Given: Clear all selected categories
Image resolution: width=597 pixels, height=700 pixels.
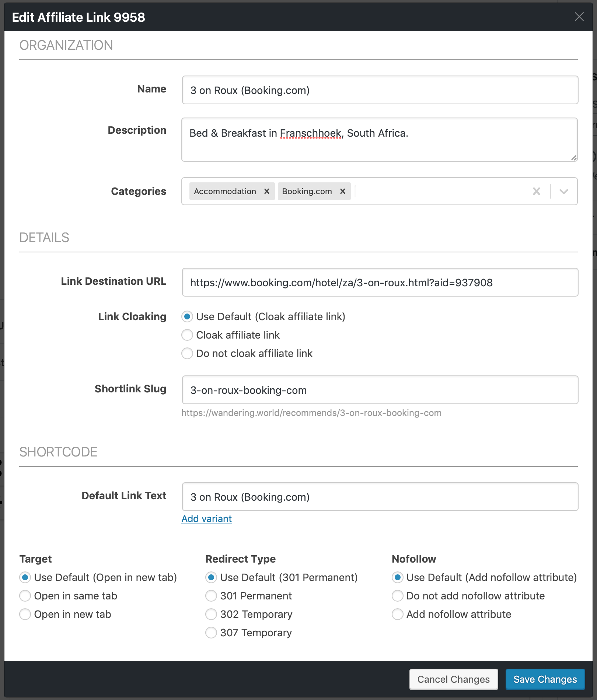Looking at the screenshot, I should tap(537, 191).
